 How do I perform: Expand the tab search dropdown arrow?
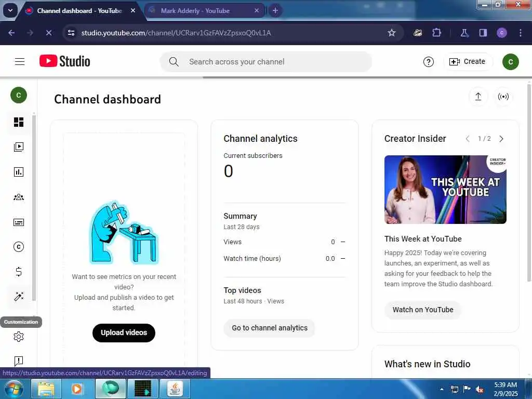10,10
